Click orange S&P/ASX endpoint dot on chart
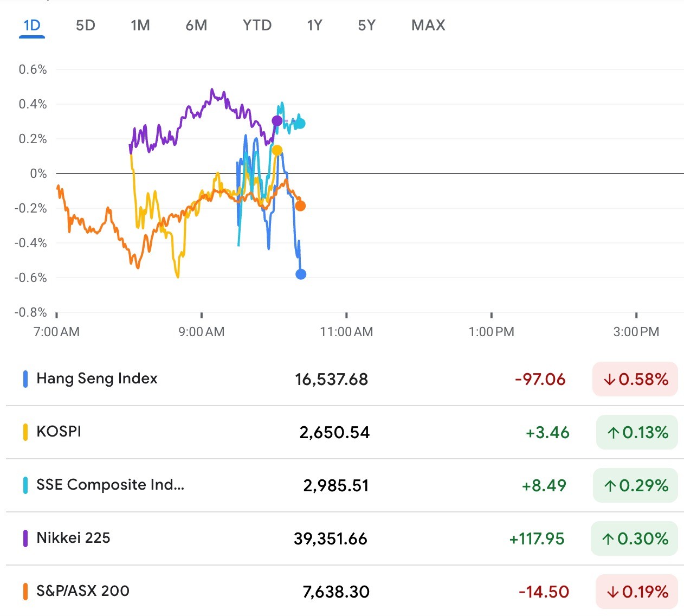684x616 pixels. [300, 206]
